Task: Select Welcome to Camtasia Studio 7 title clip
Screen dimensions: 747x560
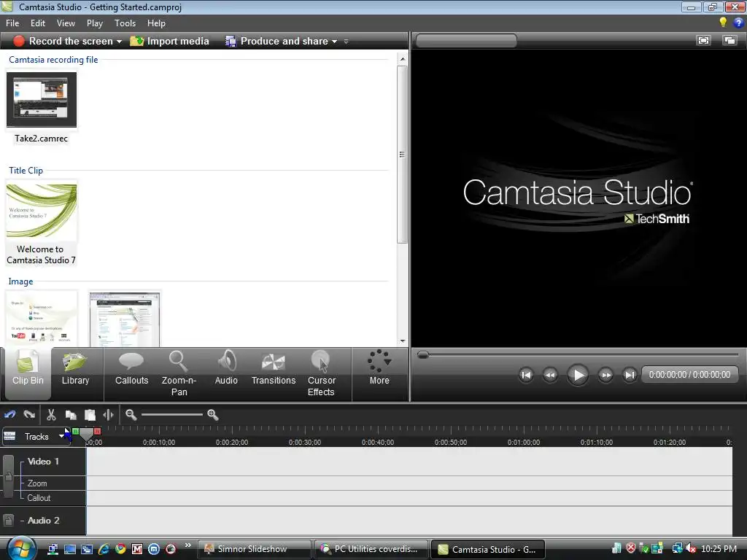Action: point(42,211)
